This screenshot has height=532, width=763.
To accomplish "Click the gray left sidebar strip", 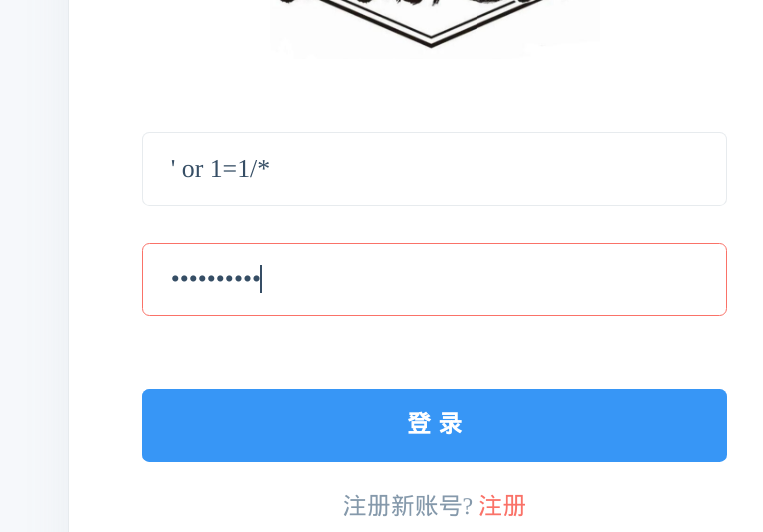I will tap(34, 266).
